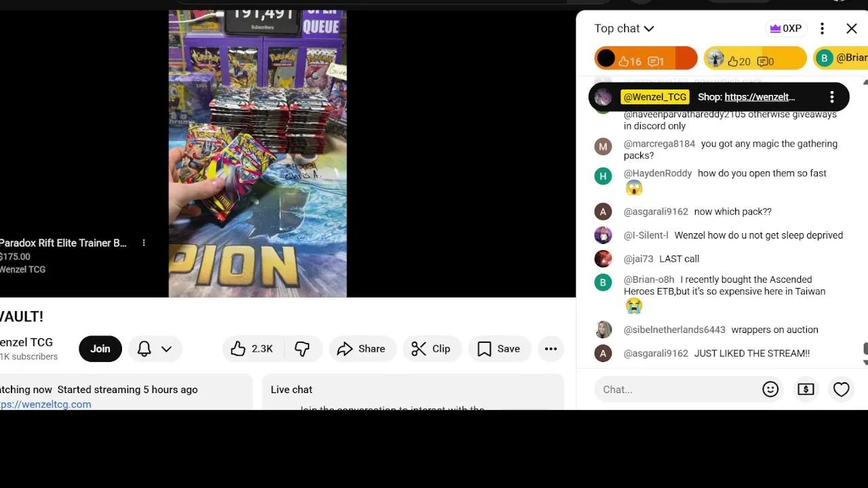Open chat options three-dot menu
Screen dimensions: 868x488
pyautogui.click(x=822, y=28)
